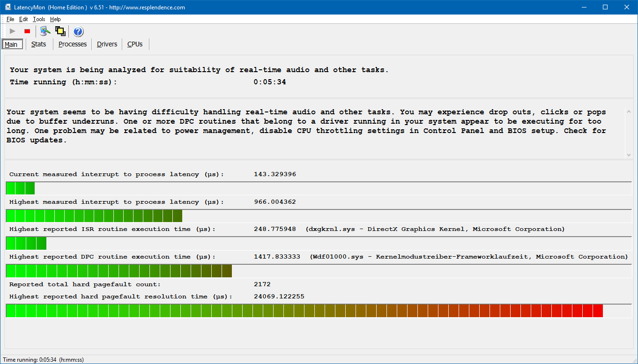The width and height of the screenshot is (638, 364).
Task: Open the File menu
Action: coord(10,19)
